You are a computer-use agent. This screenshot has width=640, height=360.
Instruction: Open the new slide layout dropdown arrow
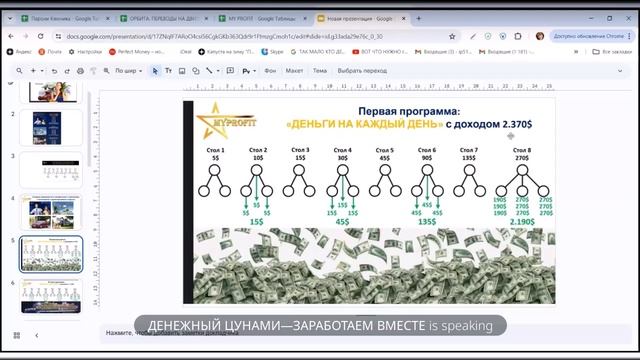tap(42, 71)
